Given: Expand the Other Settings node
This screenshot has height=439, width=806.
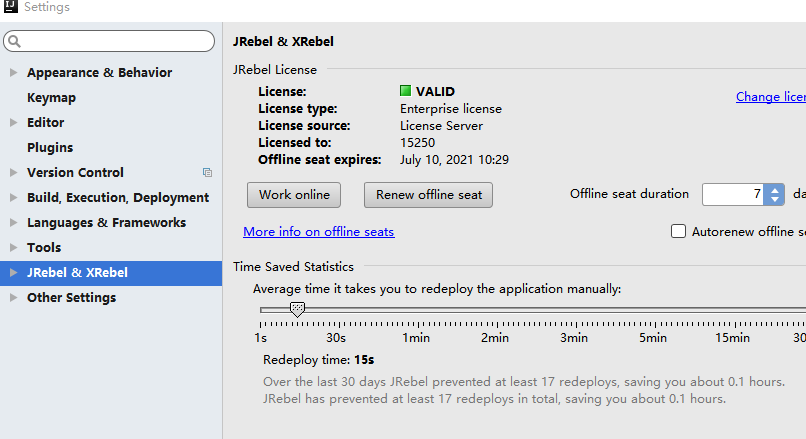Looking at the screenshot, I should click(x=13, y=298).
